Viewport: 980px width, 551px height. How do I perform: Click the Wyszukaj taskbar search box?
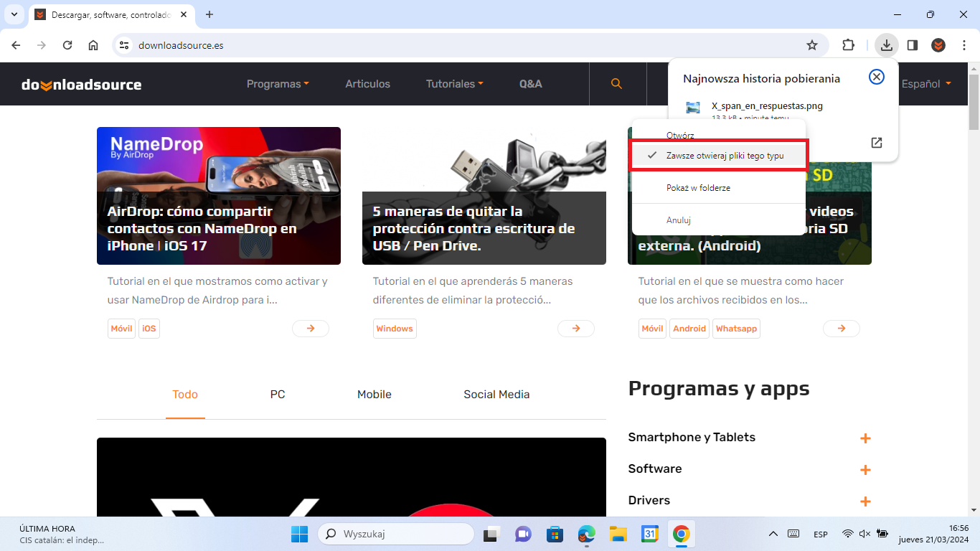396,534
